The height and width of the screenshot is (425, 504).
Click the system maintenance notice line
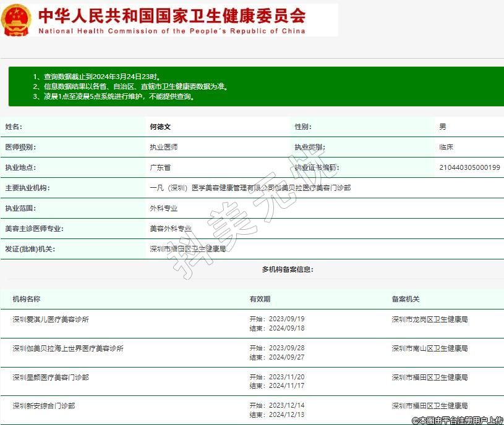pyautogui.click(x=114, y=96)
